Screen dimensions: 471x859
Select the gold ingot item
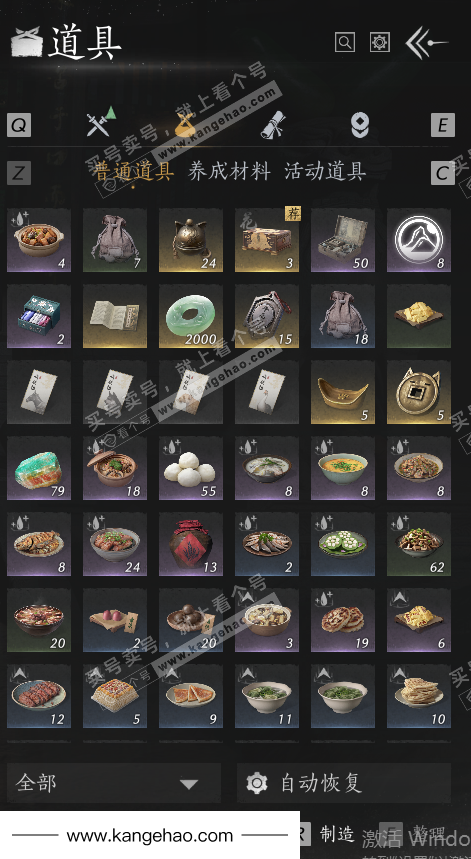(x=343, y=392)
